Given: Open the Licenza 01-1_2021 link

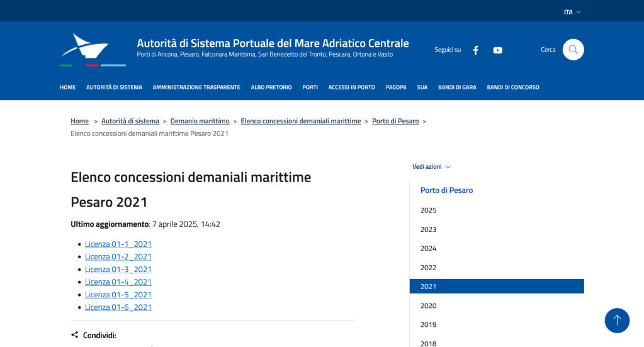Looking at the screenshot, I should (118, 244).
